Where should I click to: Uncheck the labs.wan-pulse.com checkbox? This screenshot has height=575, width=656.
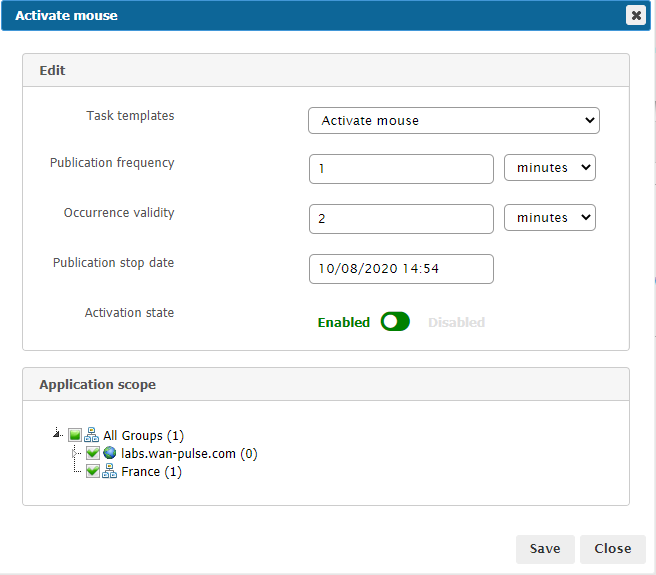[93, 454]
